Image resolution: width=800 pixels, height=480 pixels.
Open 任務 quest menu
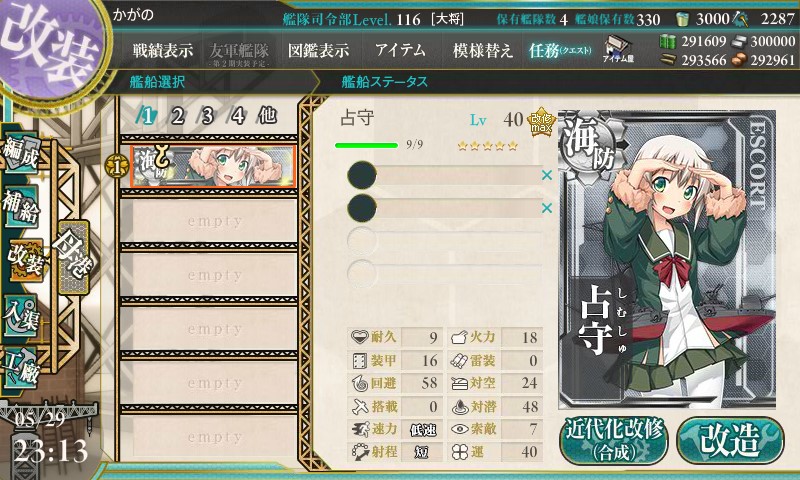(560, 50)
